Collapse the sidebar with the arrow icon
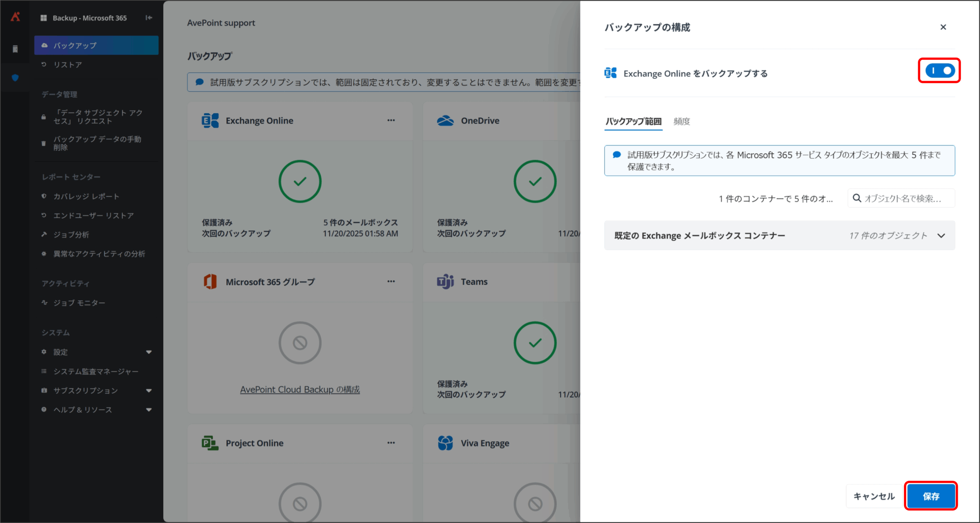The width and height of the screenshot is (980, 523). click(149, 18)
